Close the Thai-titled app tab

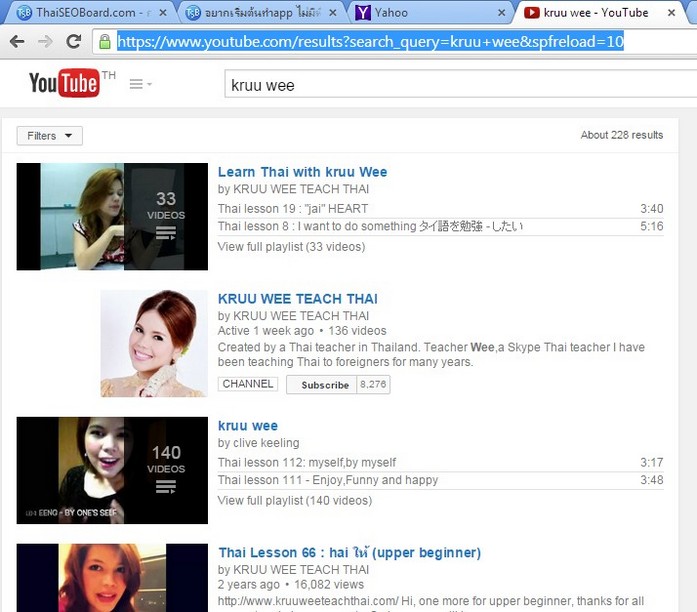[x=332, y=13]
